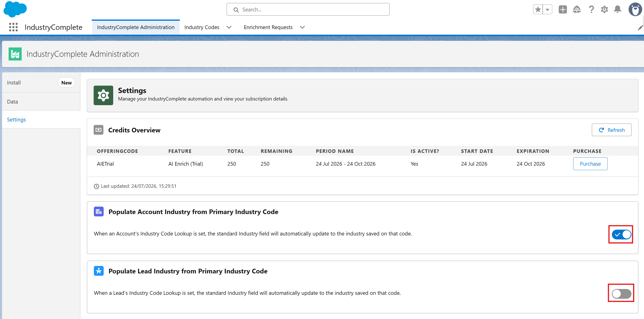Select Install in the sidebar
This screenshot has height=319, width=644.
pos(41,83)
